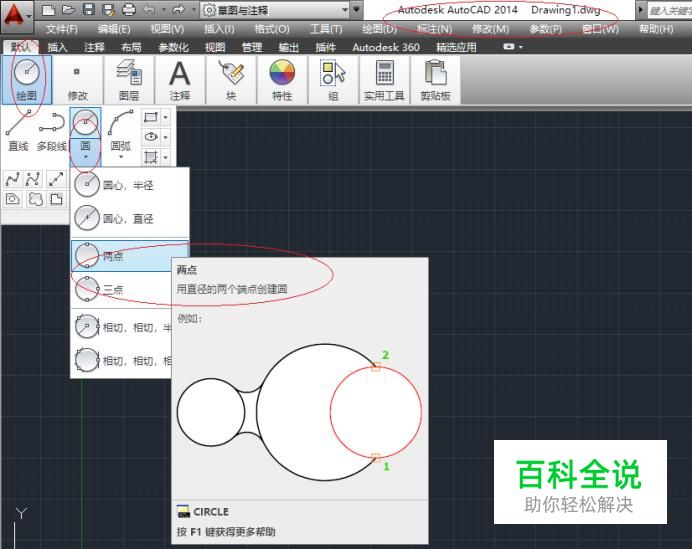
Task: Open the 帮助(H) menu
Action: tap(656, 29)
